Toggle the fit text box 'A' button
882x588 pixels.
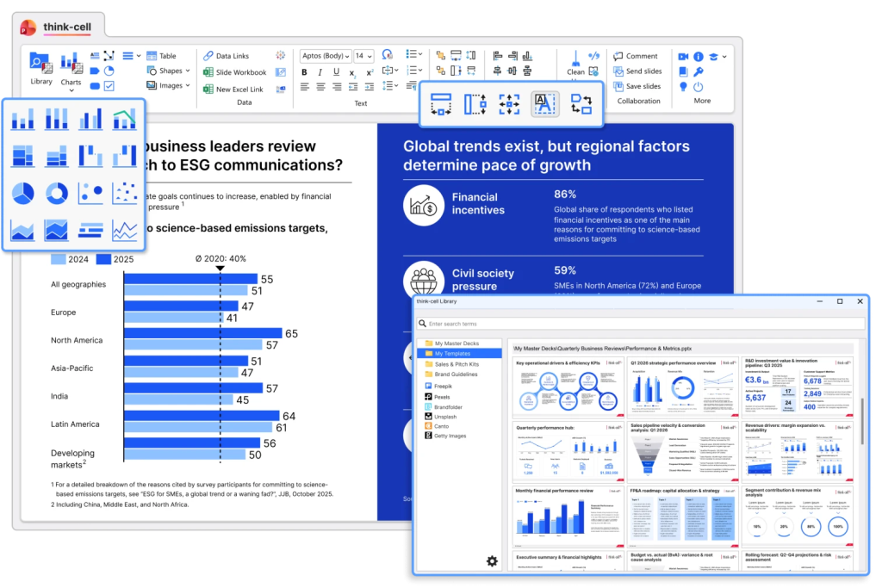point(544,104)
